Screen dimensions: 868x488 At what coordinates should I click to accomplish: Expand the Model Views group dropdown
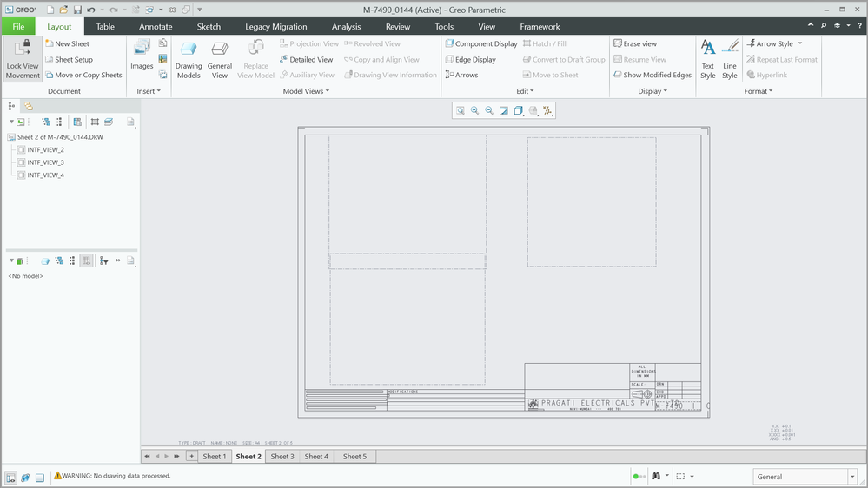(306, 91)
